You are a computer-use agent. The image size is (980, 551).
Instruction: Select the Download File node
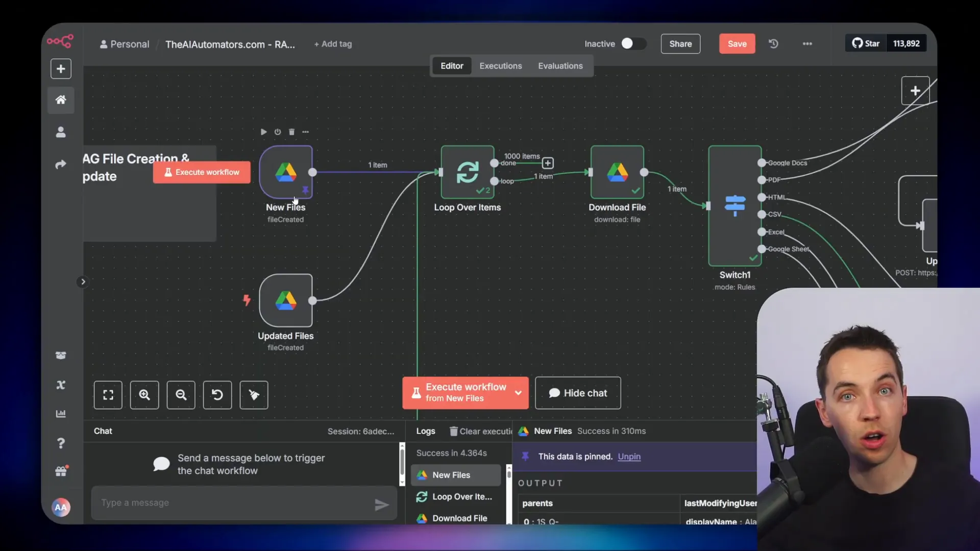pyautogui.click(x=617, y=172)
